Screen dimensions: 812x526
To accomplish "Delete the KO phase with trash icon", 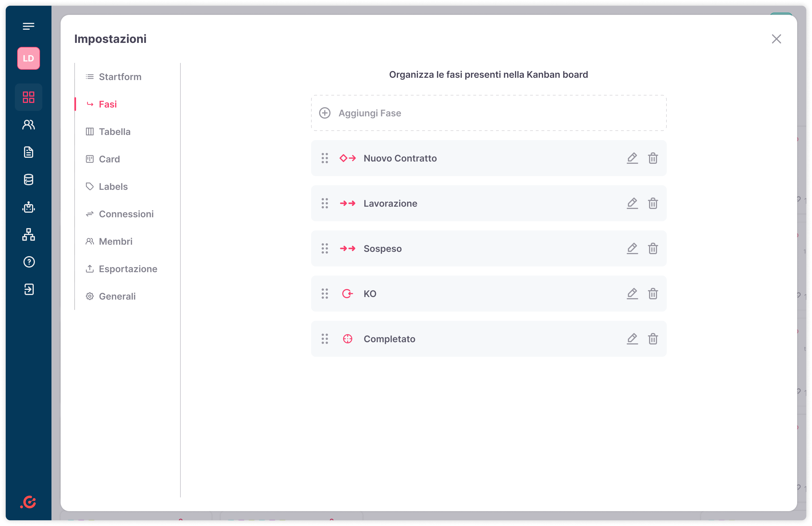I will (653, 294).
